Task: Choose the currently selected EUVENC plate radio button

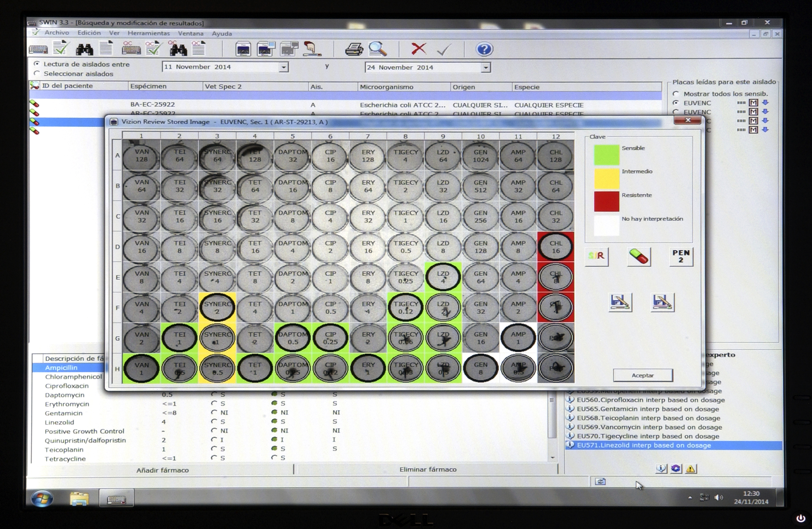Action: point(675,103)
